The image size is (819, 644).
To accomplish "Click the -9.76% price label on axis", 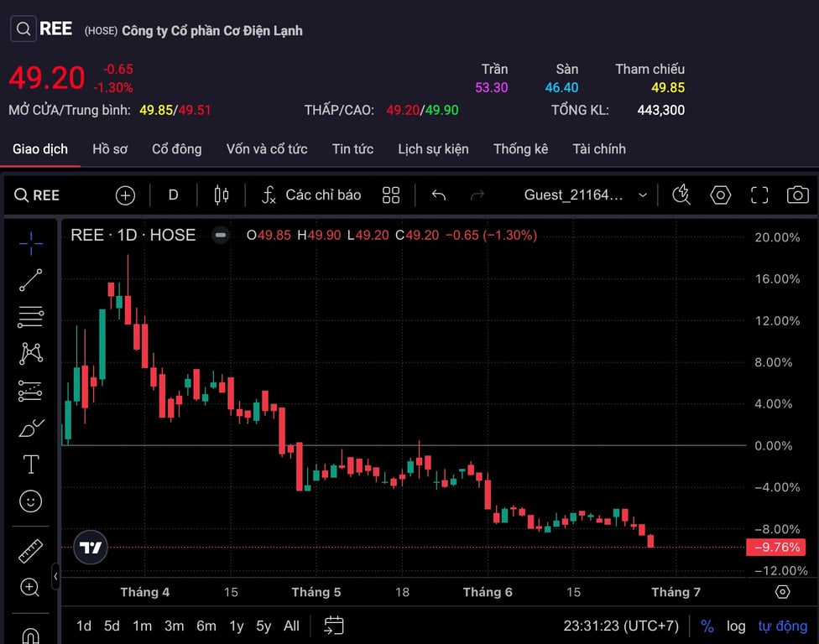I will point(776,548).
